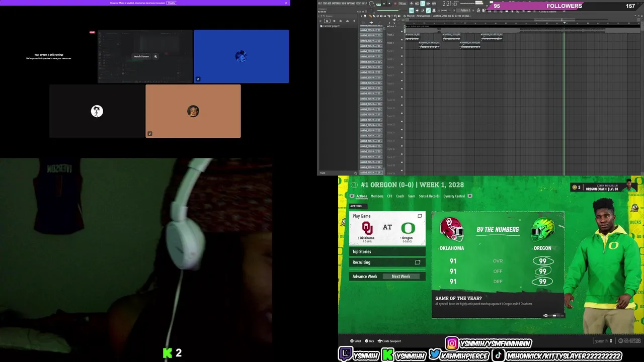Stop playback in FL Studio transport
This screenshot has width=644, height=362.
(389, 4)
